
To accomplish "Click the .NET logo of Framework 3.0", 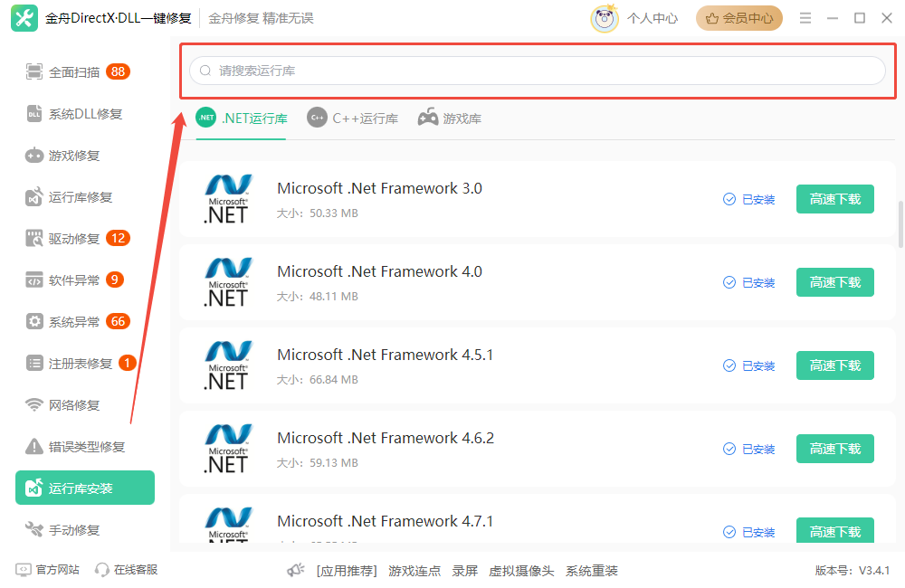I will tap(228, 199).
